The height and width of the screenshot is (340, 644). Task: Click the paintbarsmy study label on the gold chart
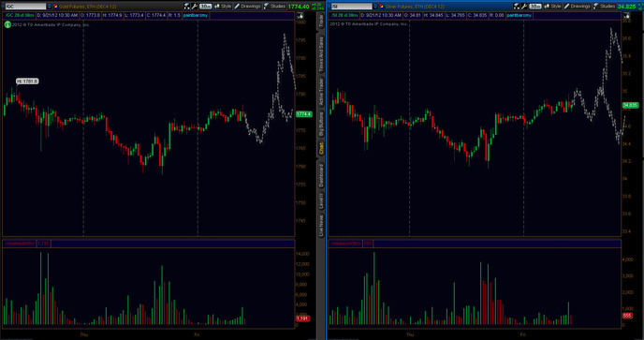coord(196,15)
